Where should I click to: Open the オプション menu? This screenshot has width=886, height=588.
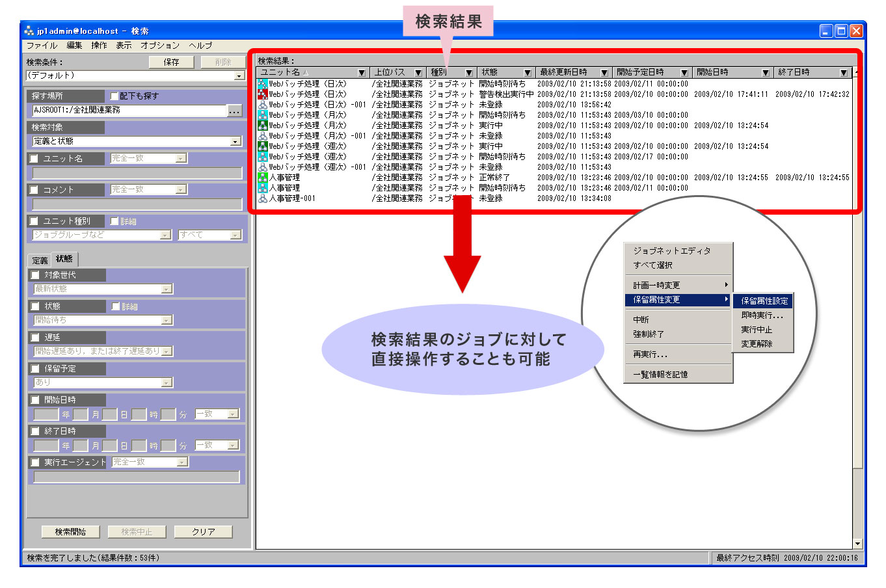(x=160, y=46)
